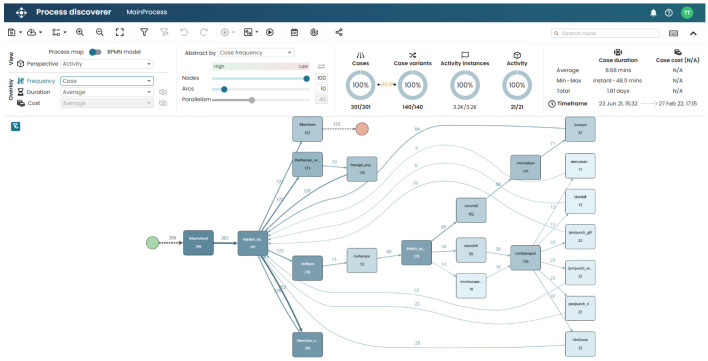The height and width of the screenshot is (361, 708).
Task: Redo the filter action
Action: click(x=204, y=32)
